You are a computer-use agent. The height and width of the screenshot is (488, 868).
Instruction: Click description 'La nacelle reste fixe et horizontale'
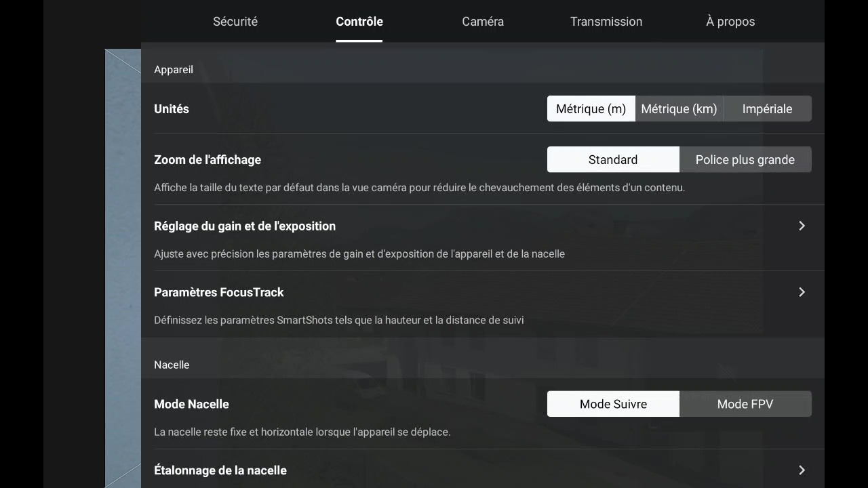pos(302,432)
